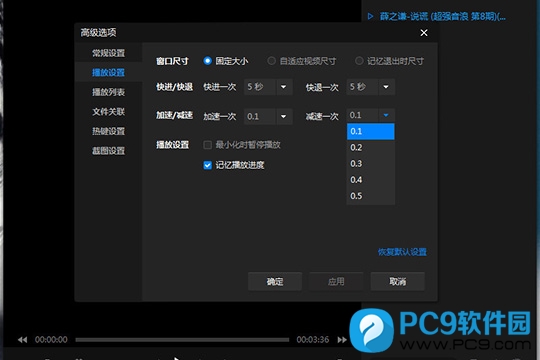Uncheck 记忆播放进度 checkbox
Image resolution: width=540 pixels, height=360 pixels.
[x=207, y=165]
